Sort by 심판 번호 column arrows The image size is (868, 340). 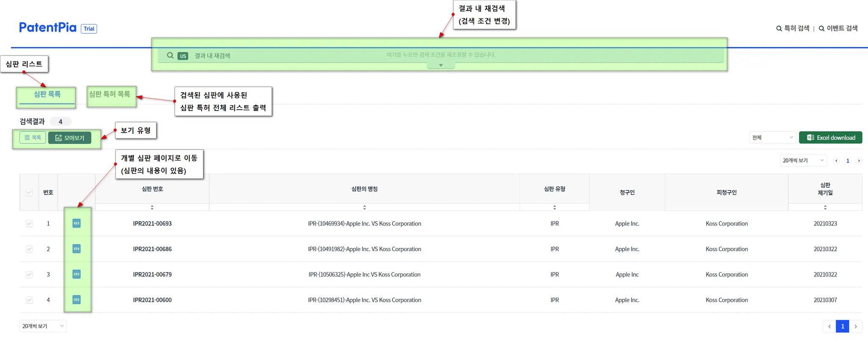pyautogui.click(x=152, y=207)
